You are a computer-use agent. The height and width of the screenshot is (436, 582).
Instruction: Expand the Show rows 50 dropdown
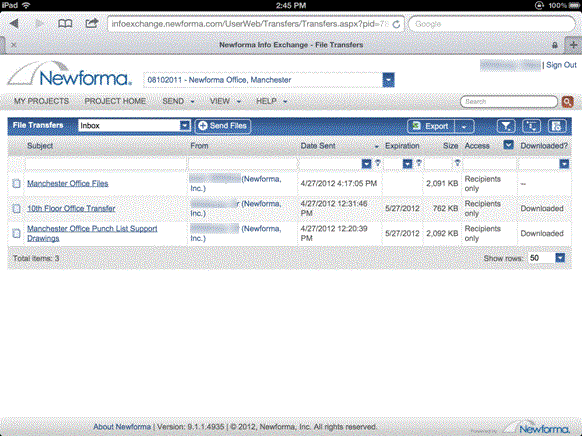[560, 258]
